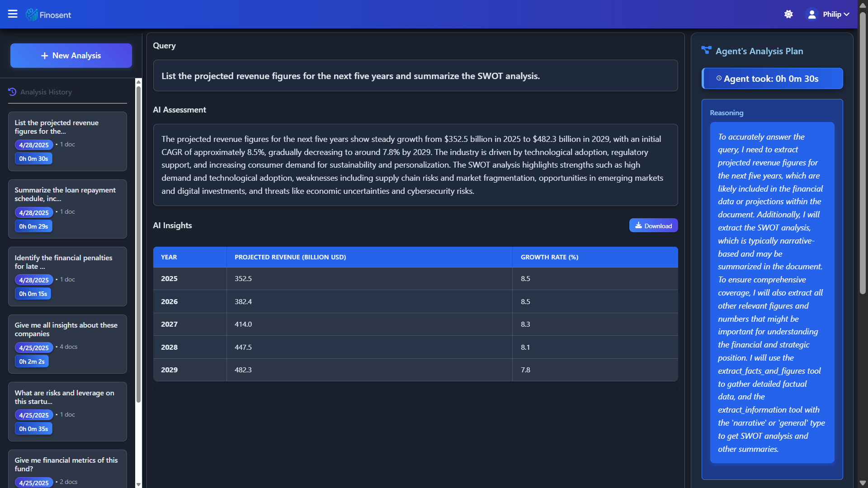Viewport: 868px width, 488px height.
Task: Click the 4 docs label
Action: pyautogui.click(x=69, y=347)
